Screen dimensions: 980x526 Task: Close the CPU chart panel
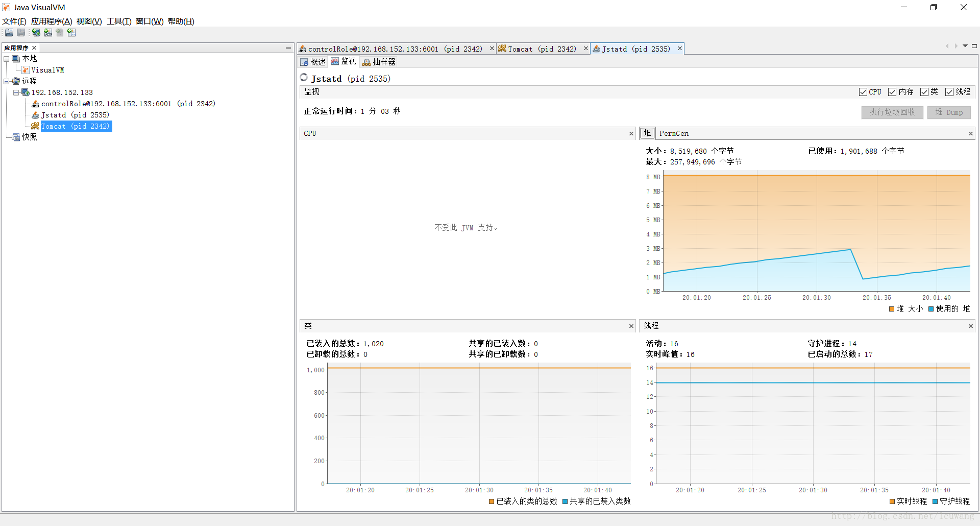point(631,134)
